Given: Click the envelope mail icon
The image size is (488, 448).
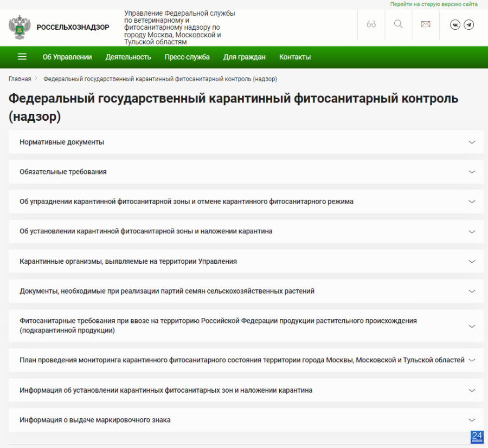Looking at the screenshot, I should point(426,24).
